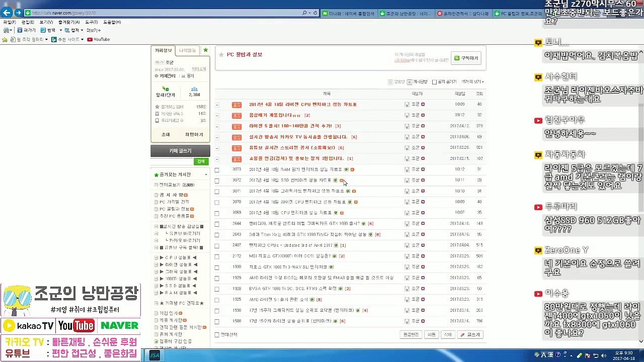The image size is (644, 362).
Task: Click the 캡처 capture toolbar icon
Action: pos(67,30)
